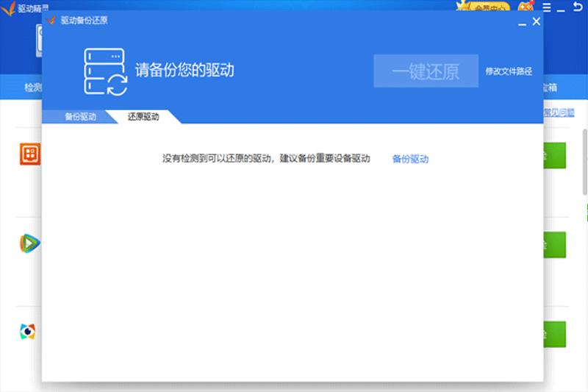Close the 驱动备份还原 dialog

(537, 22)
